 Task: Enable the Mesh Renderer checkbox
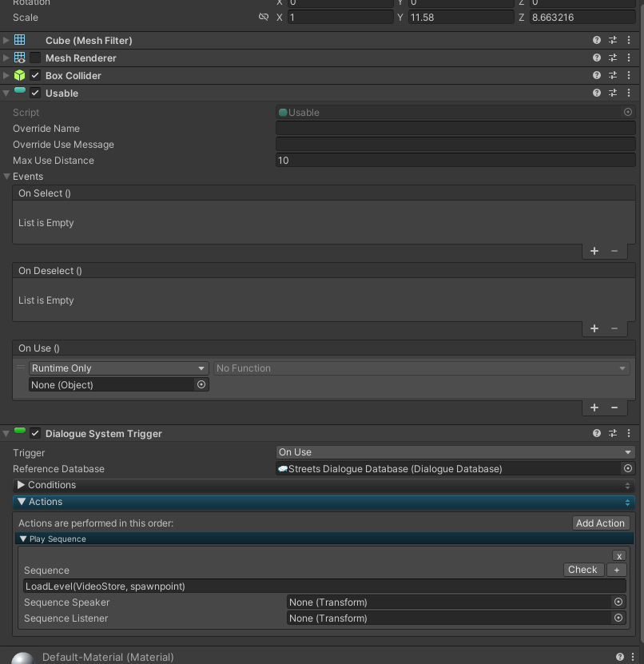[x=35, y=58]
